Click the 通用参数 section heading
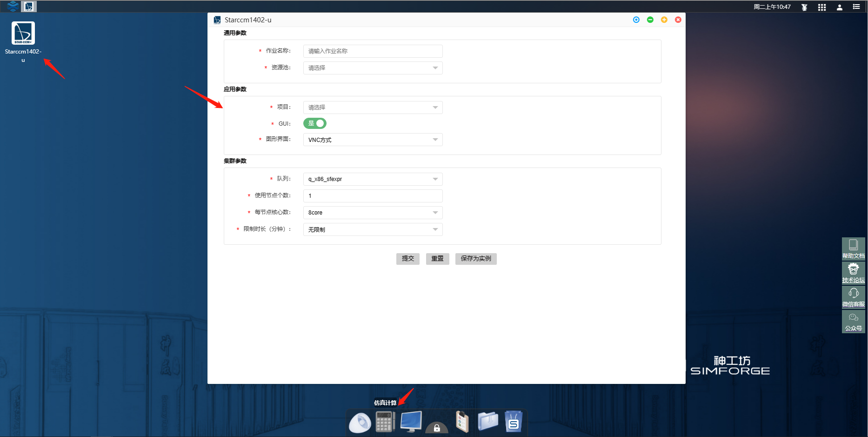Screen dimensions: 868x437 (235, 33)
